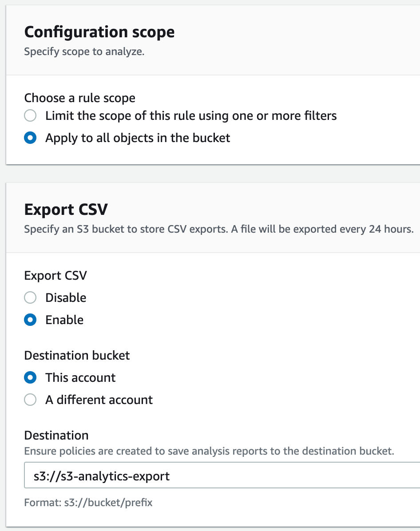Click the CSV export frequency description text
This screenshot has height=531, width=420.
[219, 230]
